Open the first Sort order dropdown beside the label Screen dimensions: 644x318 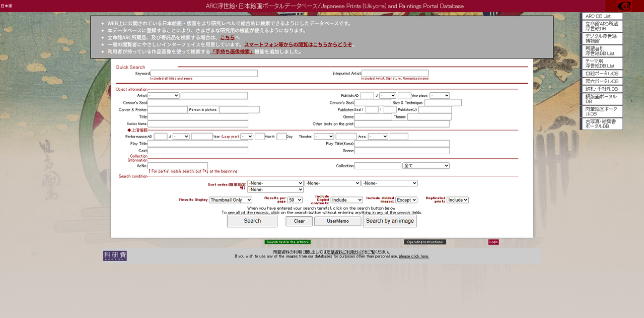point(275,183)
